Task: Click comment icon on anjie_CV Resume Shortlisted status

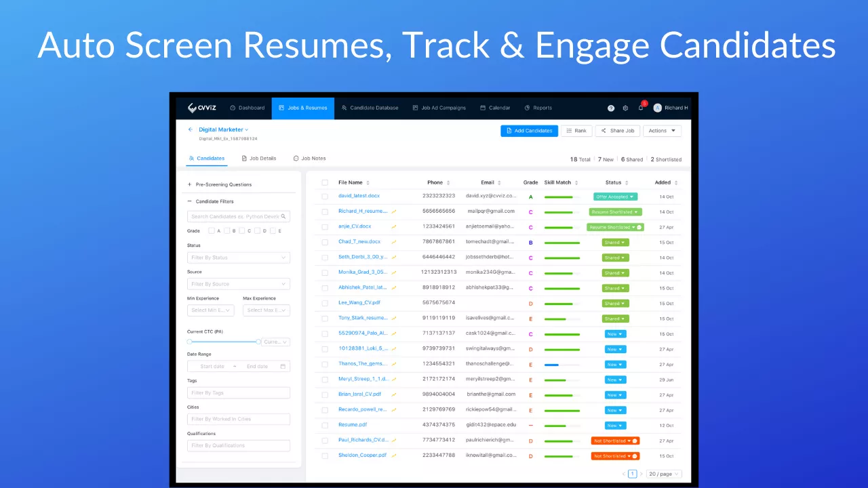Action: pos(639,227)
